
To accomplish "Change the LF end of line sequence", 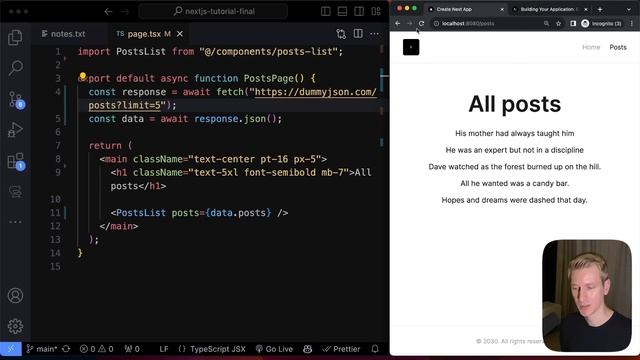I will 164,349.
